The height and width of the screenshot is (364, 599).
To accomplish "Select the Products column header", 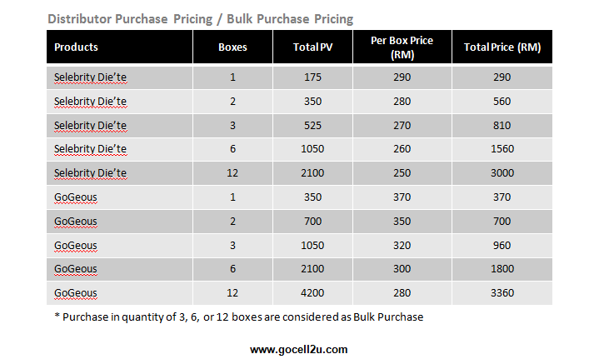I will pyautogui.click(x=76, y=47).
